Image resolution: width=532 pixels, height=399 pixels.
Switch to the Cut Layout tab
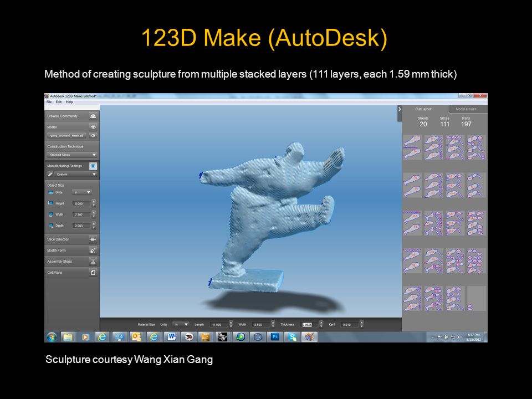[423, 109]
